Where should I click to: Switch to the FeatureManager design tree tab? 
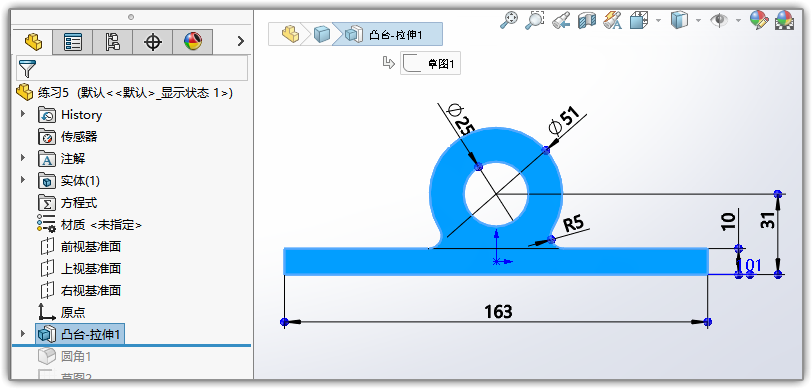tap(33, 41)
